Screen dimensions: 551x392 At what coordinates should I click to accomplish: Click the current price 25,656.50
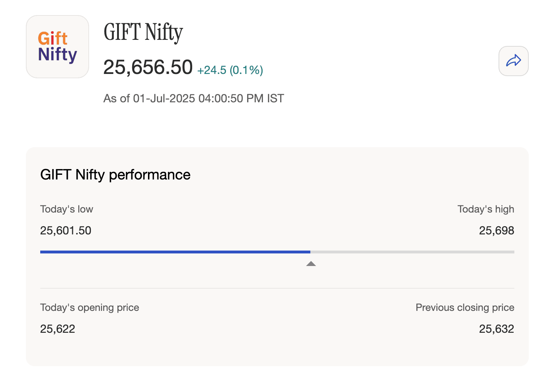148,67
